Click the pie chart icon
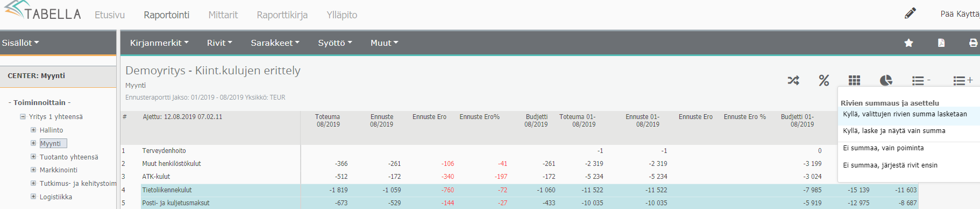The image size is (980, 209). (886, 81)
